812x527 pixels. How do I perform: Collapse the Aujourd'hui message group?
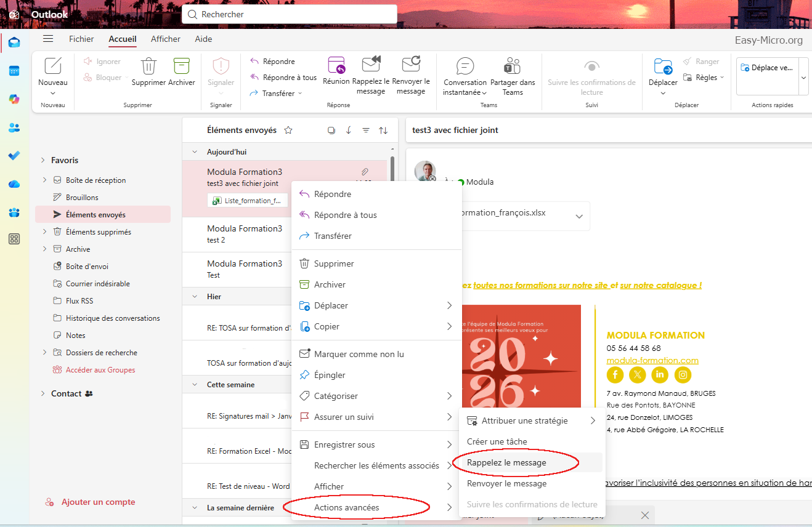pyautogui.click(x=195, y=152)
